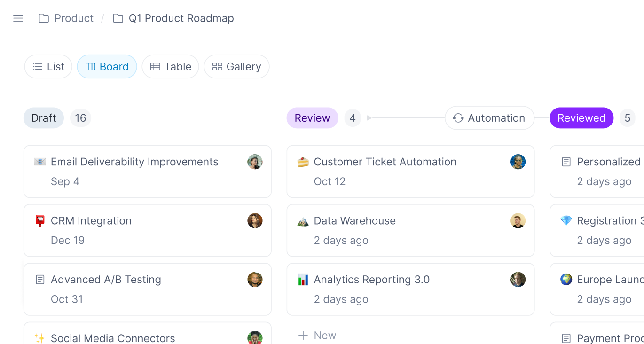644x344 pixels.
Task: Click assignee avatar on Analytics Reporting 3.0
Action: [518, 280]
